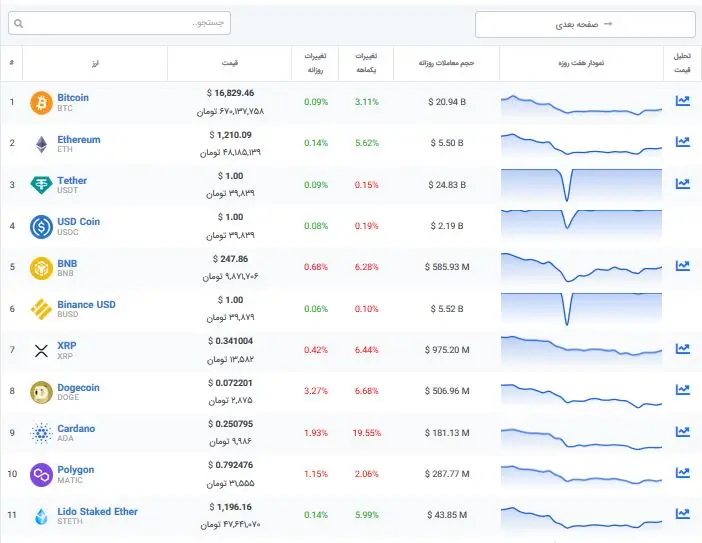This screenshot has width=702, height=543.
Task: View the BNB seven-day sparkline chart
Action: pyautogui.click(x=581, y=268)
